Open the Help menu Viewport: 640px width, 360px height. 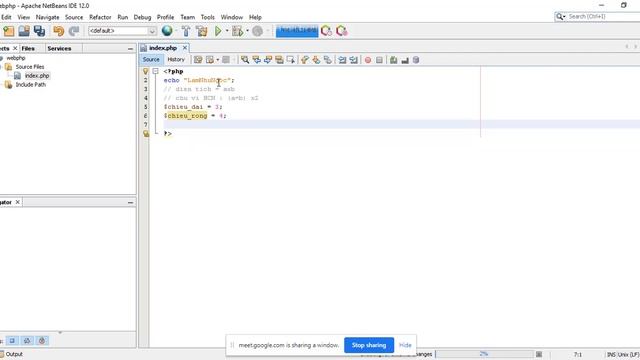[255, 17]
